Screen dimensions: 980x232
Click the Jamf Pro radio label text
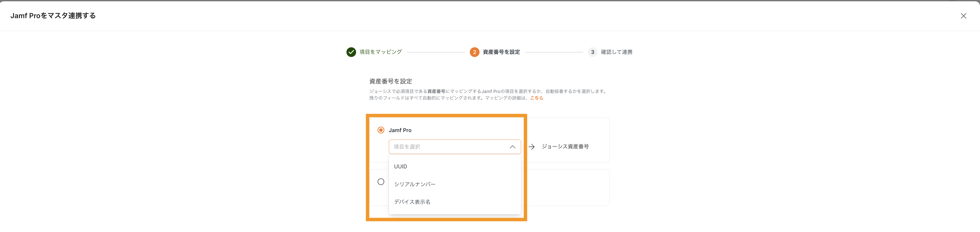(x=400, y=130)
